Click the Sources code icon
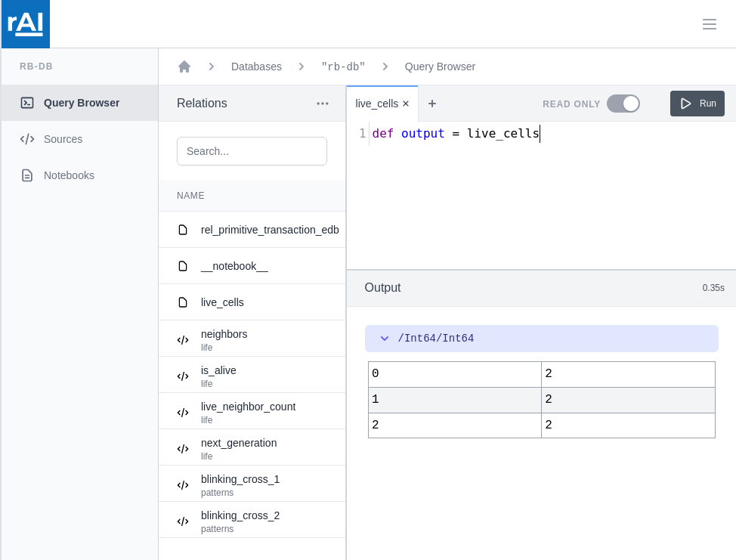This screenshot has width=736, height=560. point(27,139)
